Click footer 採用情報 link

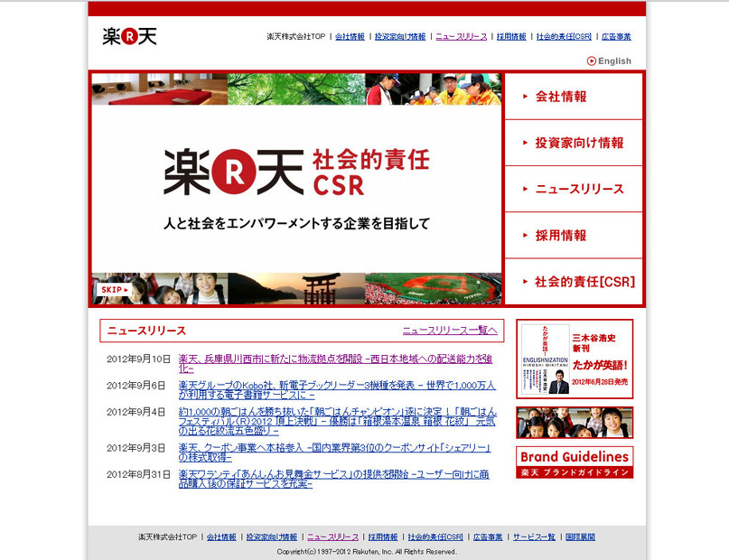pyautogui.click(x=383, y=537)
